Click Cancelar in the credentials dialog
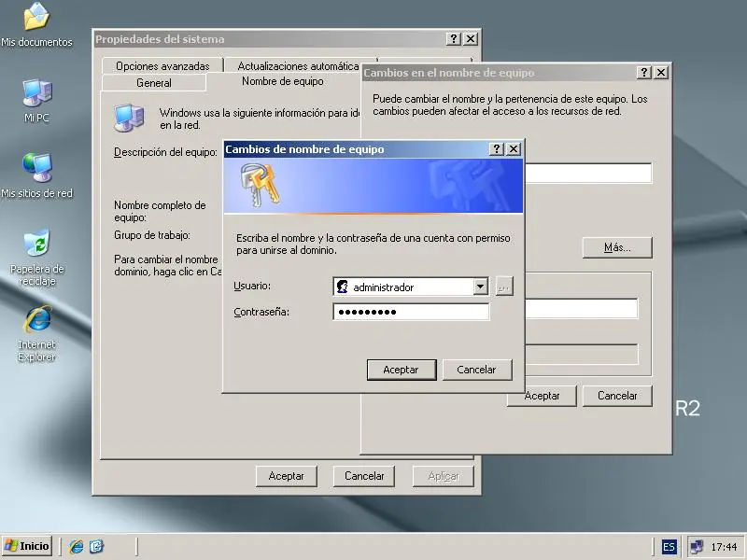This screenshot has height=560, width=747. click(477, 370)
